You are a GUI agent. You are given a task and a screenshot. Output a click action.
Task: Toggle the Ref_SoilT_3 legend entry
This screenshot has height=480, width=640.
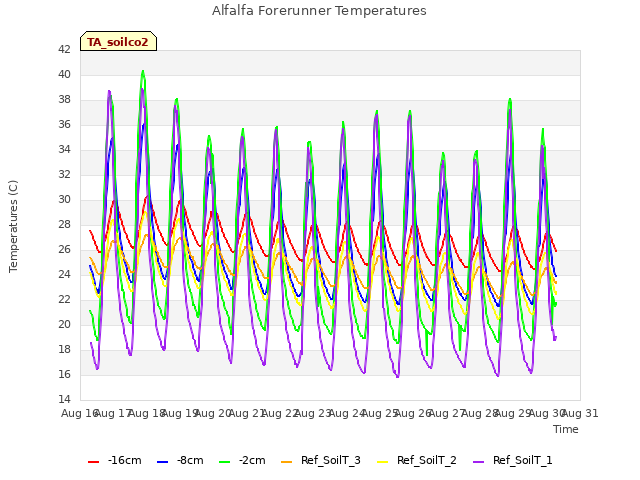click(x=321, y=461)
